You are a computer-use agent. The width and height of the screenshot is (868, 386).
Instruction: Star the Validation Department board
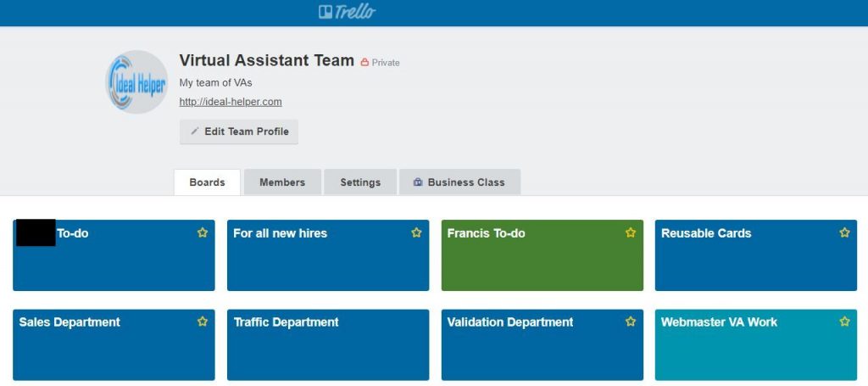point(631,322)
